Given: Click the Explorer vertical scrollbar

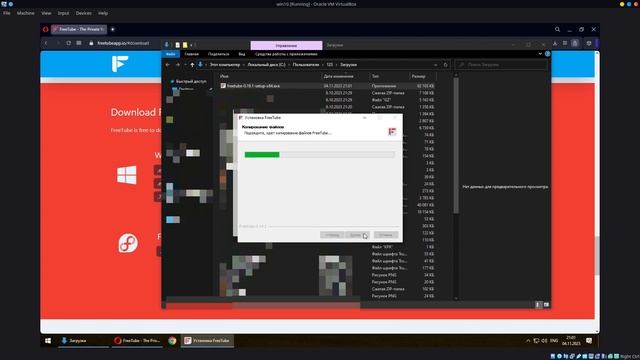Looking at the screenshot, I should [456, 145].
